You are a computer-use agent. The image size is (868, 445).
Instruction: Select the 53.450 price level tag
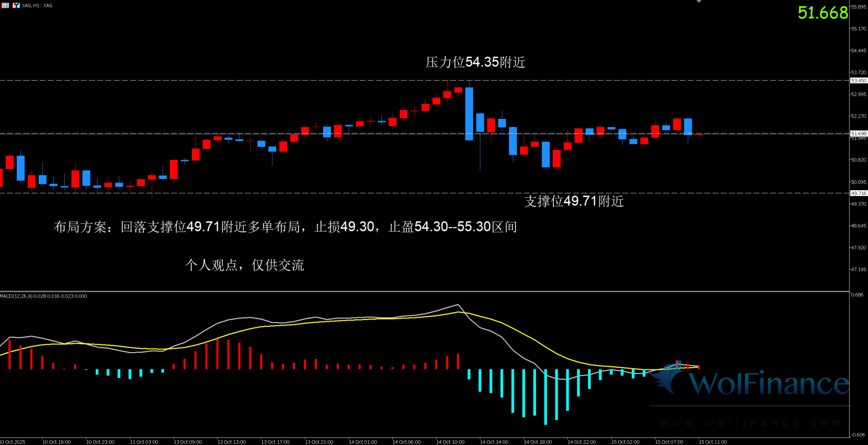tap(858, 80)
